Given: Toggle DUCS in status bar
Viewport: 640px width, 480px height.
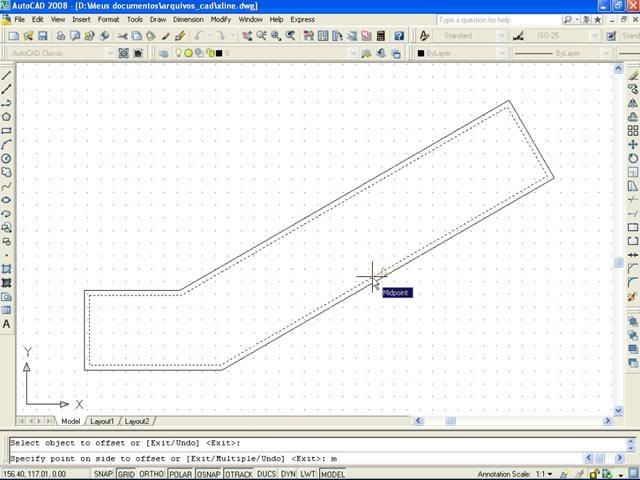Looking at the screenshot, I should tap(267, 474).
